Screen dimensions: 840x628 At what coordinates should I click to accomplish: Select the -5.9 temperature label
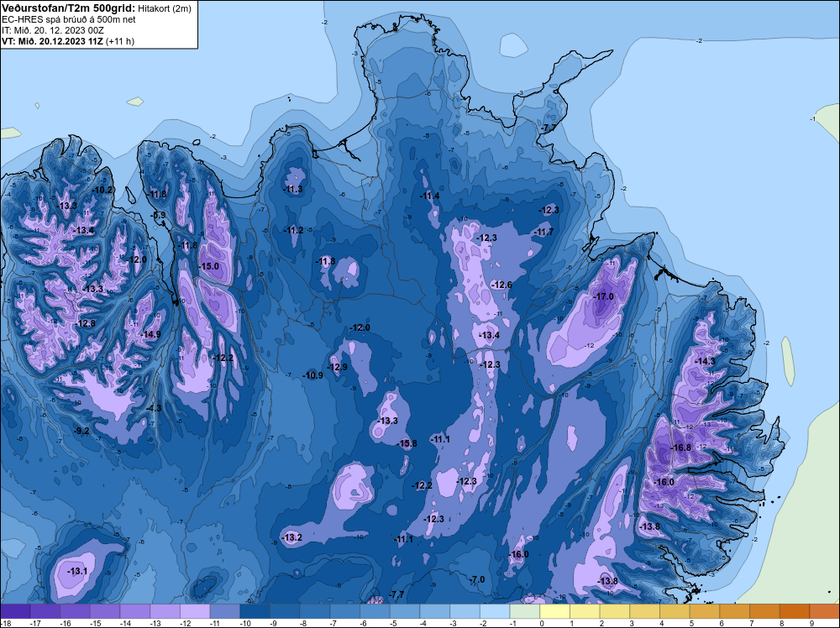coord(159,215)
